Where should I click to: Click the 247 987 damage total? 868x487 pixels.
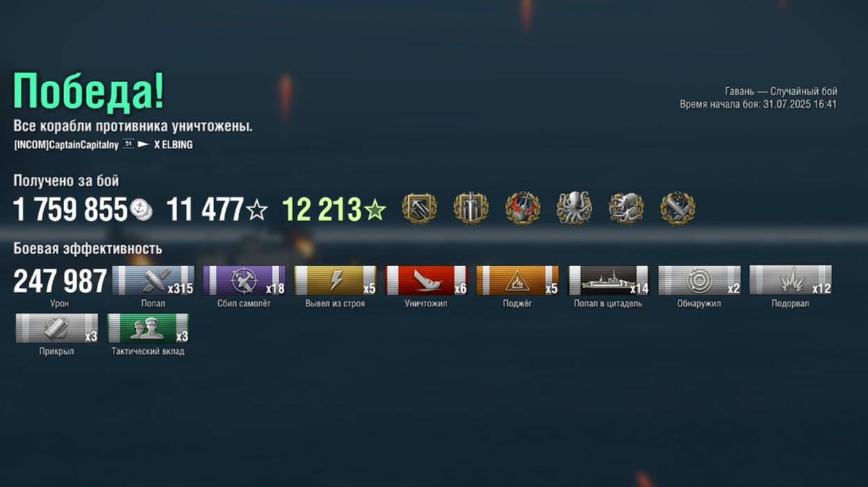tap(60, 281)
